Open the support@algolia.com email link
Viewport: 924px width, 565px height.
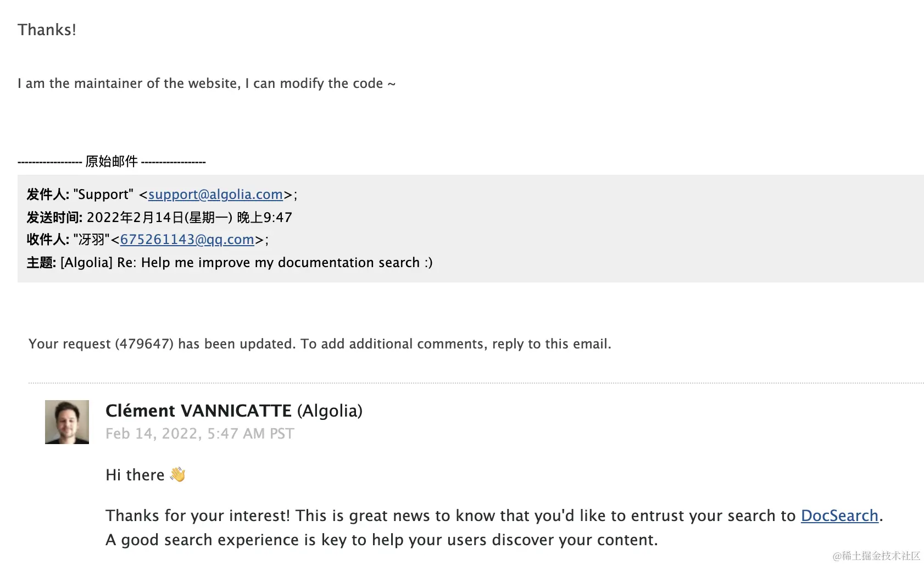(215, 195)
